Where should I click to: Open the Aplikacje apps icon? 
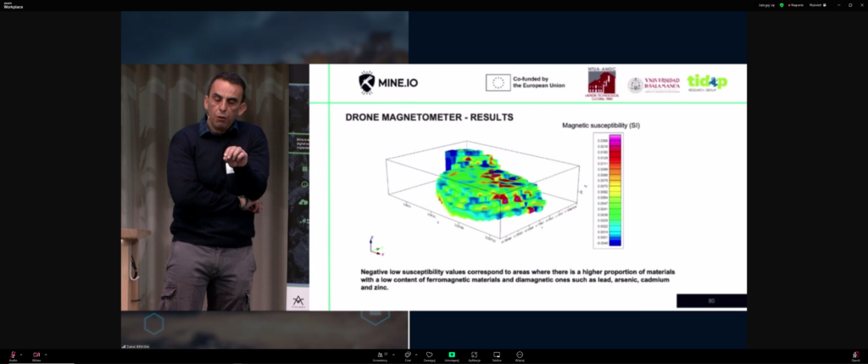[475, 354]
